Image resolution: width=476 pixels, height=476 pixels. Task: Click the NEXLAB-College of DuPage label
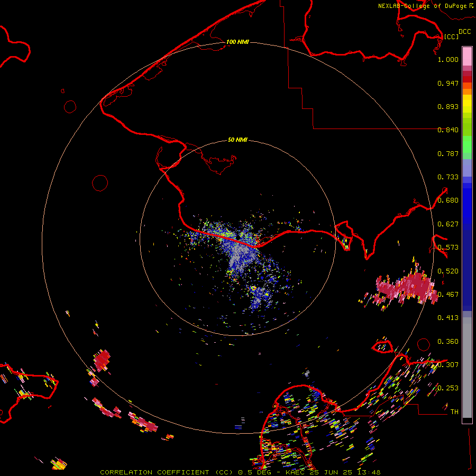tap(422, 6)
